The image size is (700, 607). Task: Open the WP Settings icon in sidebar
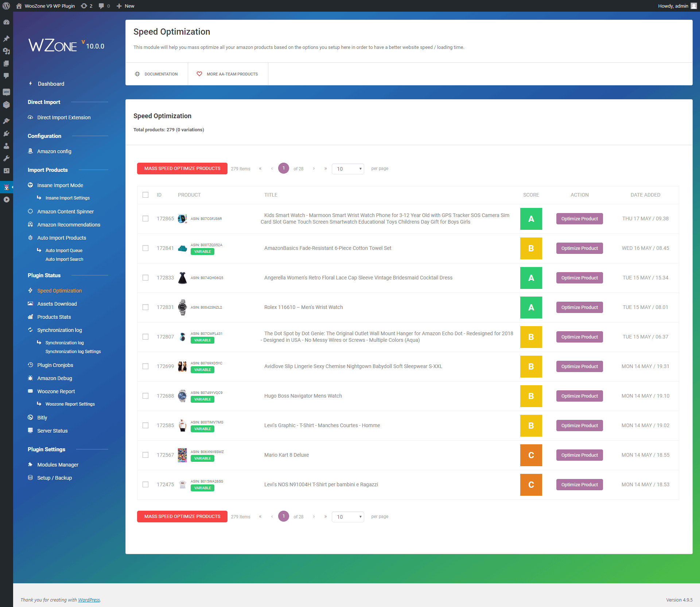(6, 171)
